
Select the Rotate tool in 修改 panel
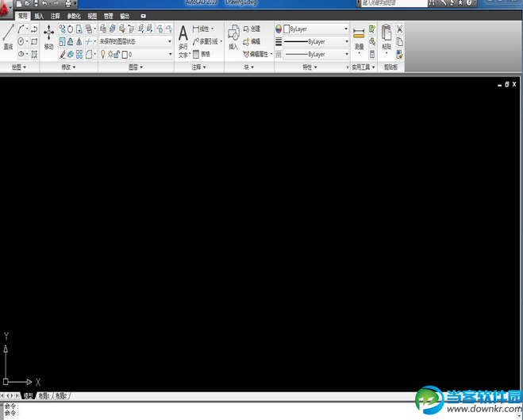click(71, 29)
